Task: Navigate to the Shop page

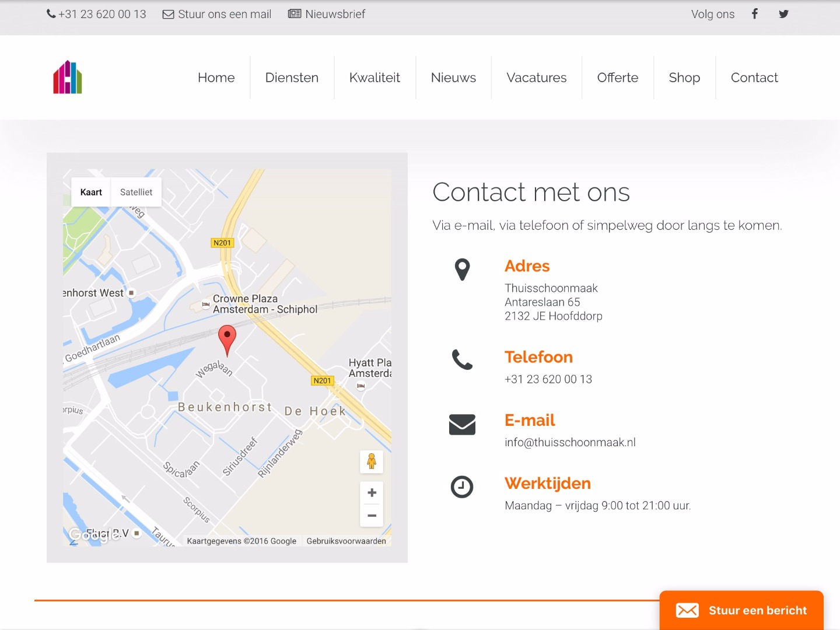Action: pyautogui.click(x=684, y=78)
